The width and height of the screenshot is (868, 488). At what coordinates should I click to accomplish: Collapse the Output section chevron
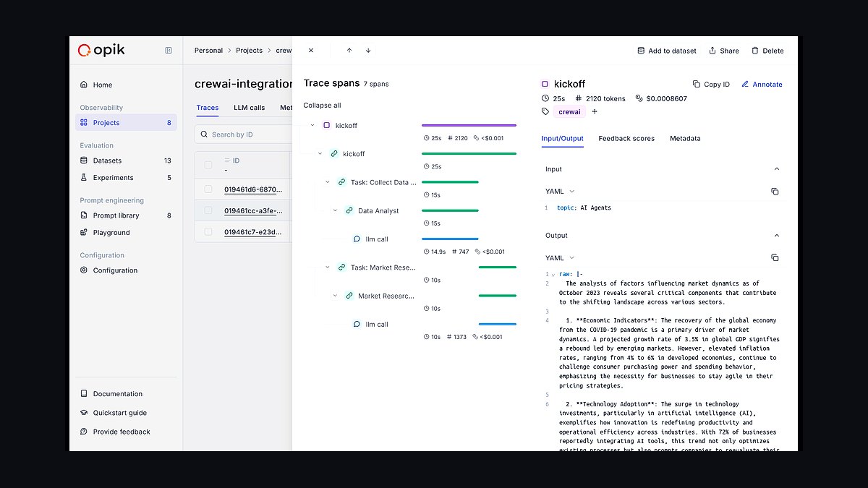[x=777, y=236]
